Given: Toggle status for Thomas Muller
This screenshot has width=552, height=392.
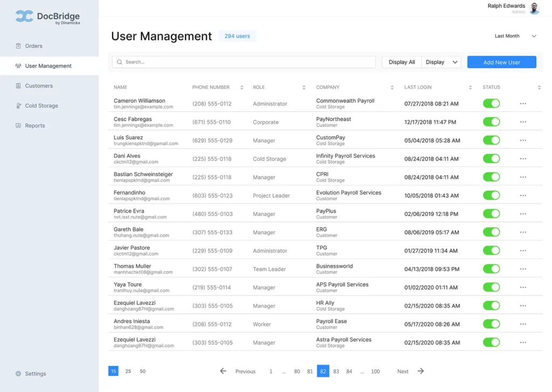Looking at the screenshot, I should click(492, 269).
